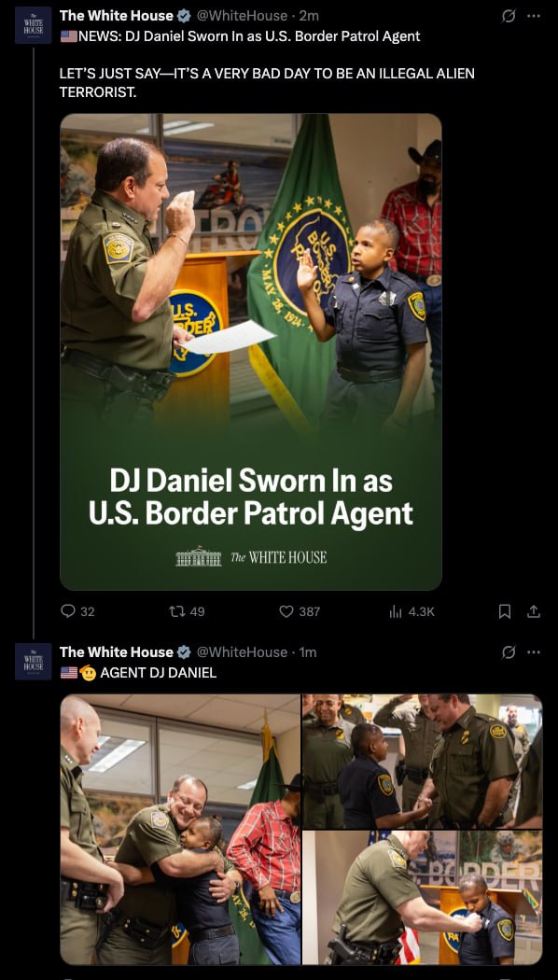Bookmark the DJ Daniel news post
This screenshot has height=980, width=558.
(x=505, y=611)
